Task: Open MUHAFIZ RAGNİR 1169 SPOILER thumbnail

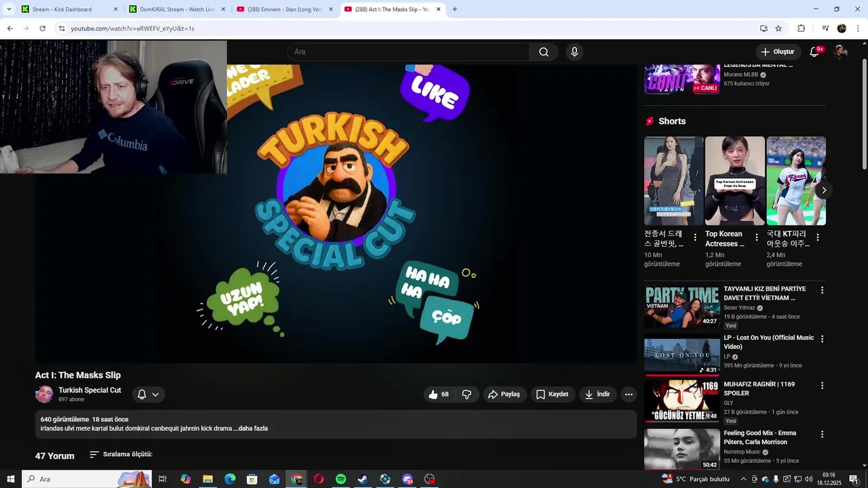Action: (x=682, y=401)
